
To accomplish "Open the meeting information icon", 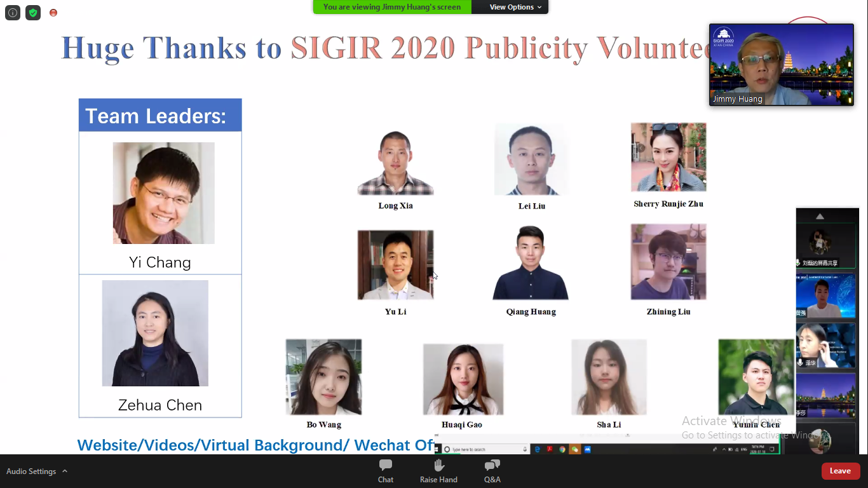I will 13,13.
